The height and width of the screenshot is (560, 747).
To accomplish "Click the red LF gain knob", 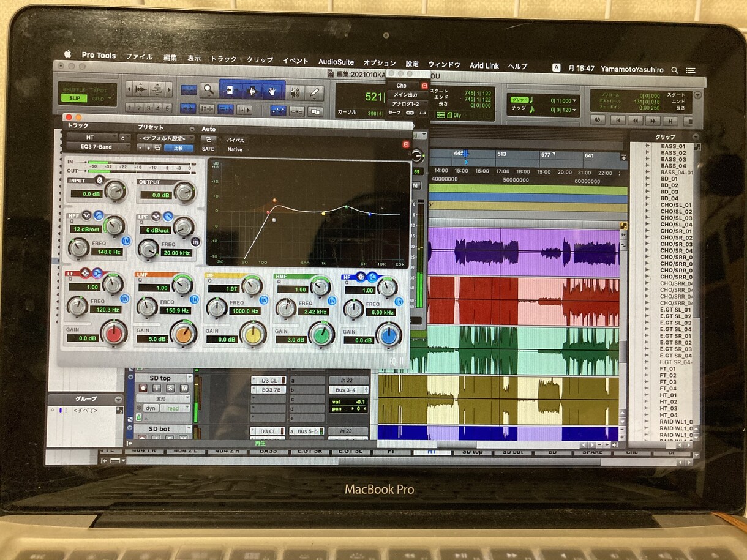I will coord(113,334).
